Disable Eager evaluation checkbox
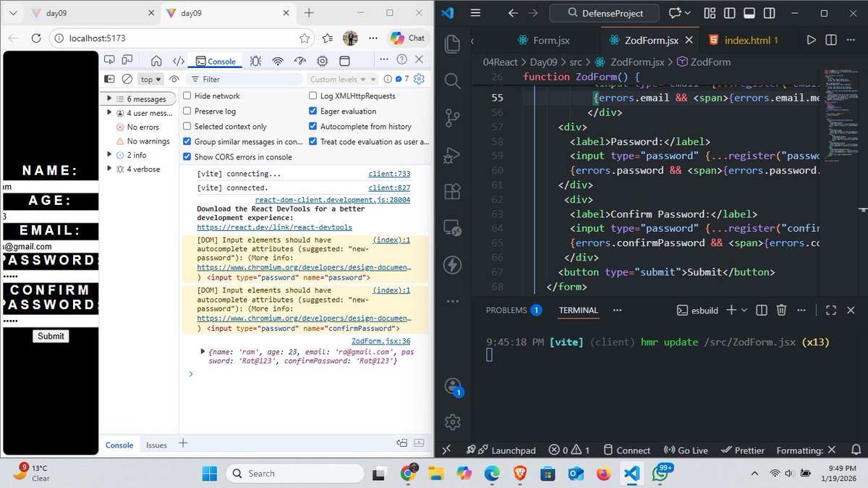 click(x=313, y=111)
